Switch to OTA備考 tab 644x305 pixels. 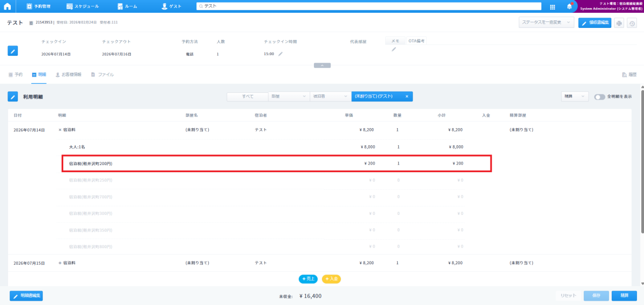pos(416,41)
